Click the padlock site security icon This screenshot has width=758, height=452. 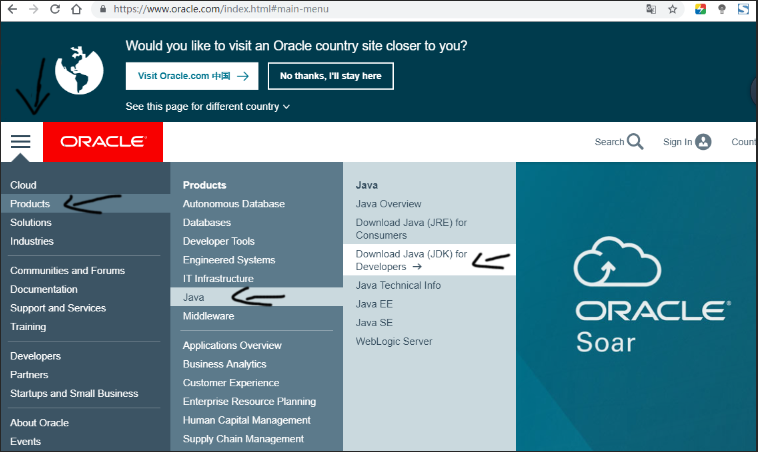pos(102,9)
